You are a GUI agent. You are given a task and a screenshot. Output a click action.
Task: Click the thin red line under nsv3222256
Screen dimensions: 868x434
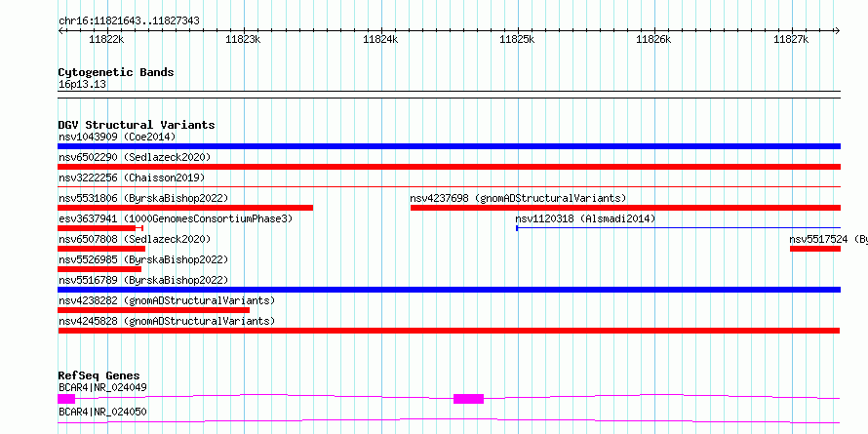tap(449, 187)
